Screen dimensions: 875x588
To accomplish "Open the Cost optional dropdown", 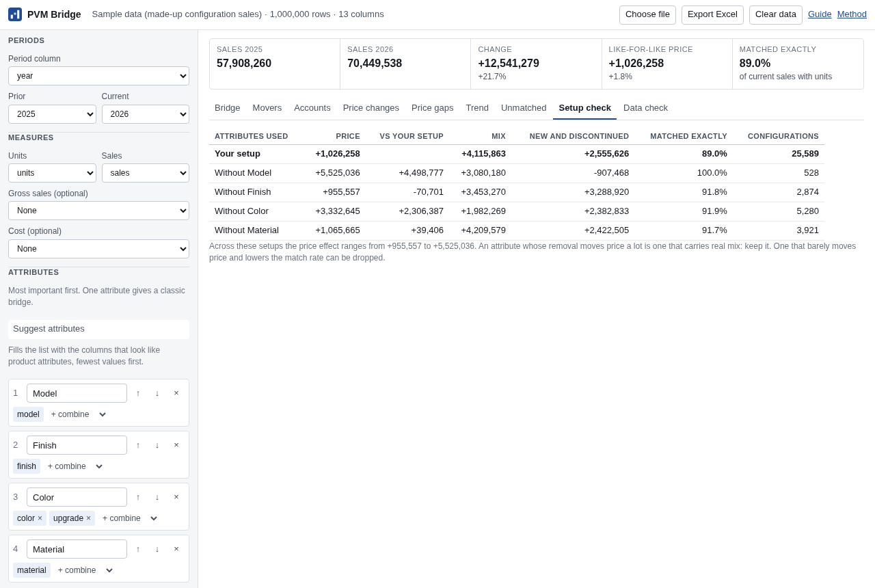I will [98, 249].
